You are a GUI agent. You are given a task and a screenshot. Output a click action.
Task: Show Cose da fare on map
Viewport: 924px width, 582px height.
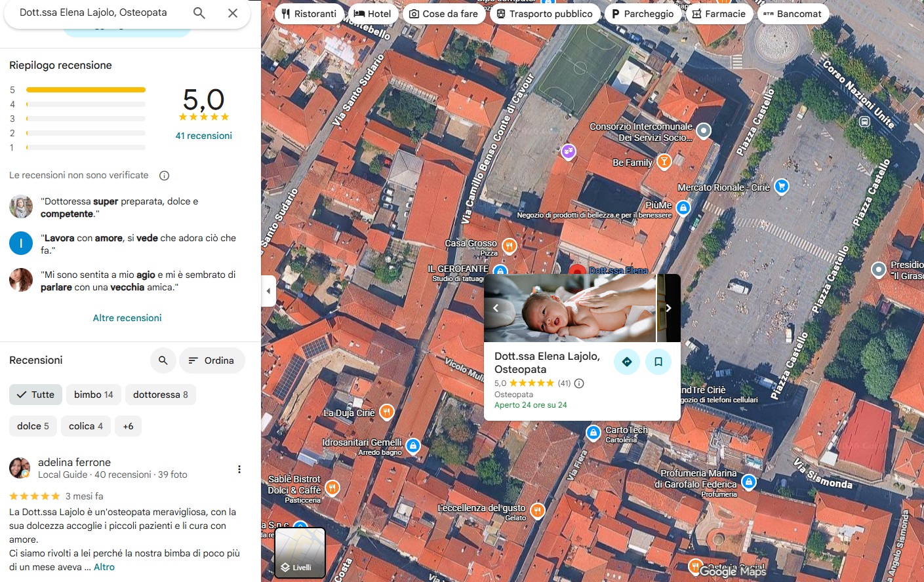pos(444,14)
